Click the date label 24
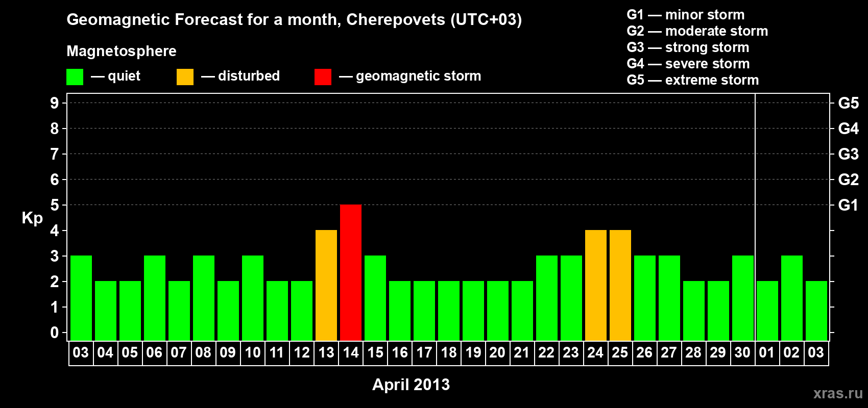Image resolution: width=868 pixels, height=408 pixels. (595, 352)
